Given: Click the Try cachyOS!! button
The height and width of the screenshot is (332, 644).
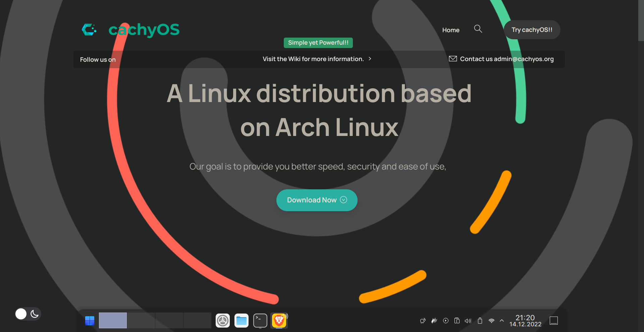Looking at the screenshot, I should click(532, 30).
